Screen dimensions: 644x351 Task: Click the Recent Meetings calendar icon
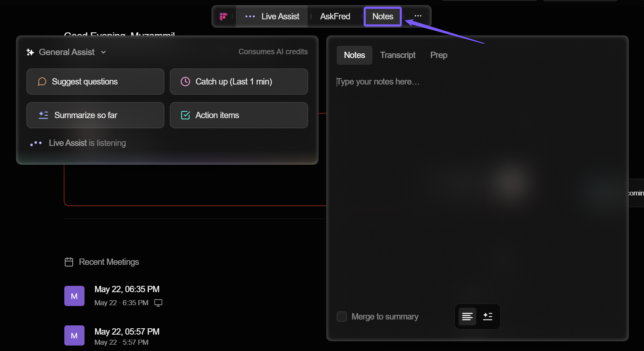tap(69, 262)
